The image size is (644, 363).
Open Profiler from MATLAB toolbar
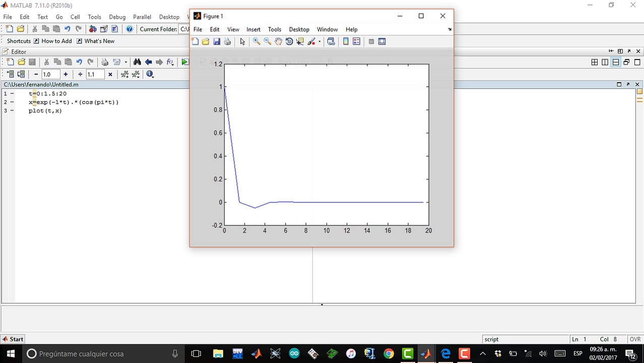click(x=114, y=29)
